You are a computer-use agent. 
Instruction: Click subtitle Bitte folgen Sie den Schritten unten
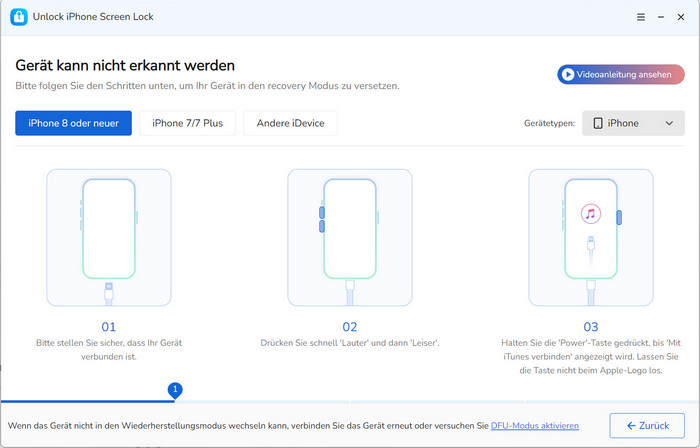point(207,86)
